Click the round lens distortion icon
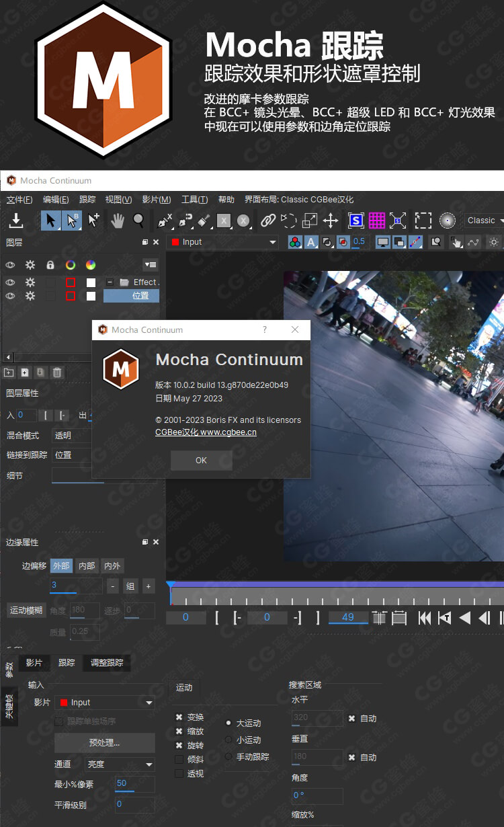Viewport: 504px width, 827px height. pos(448,220)
